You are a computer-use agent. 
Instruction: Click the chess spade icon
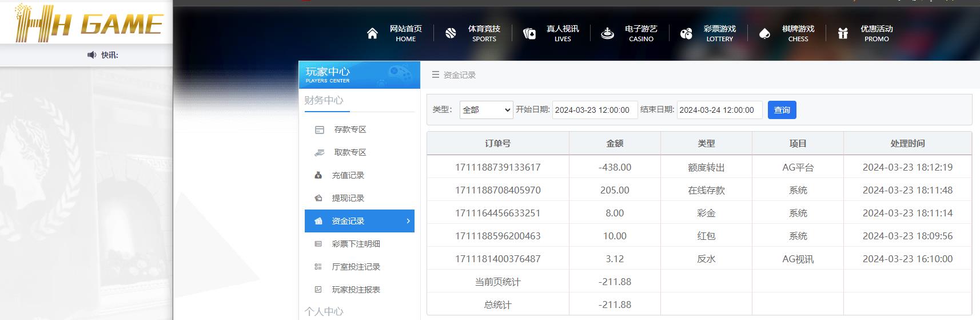pyautogui.click(x=764, y=34)
